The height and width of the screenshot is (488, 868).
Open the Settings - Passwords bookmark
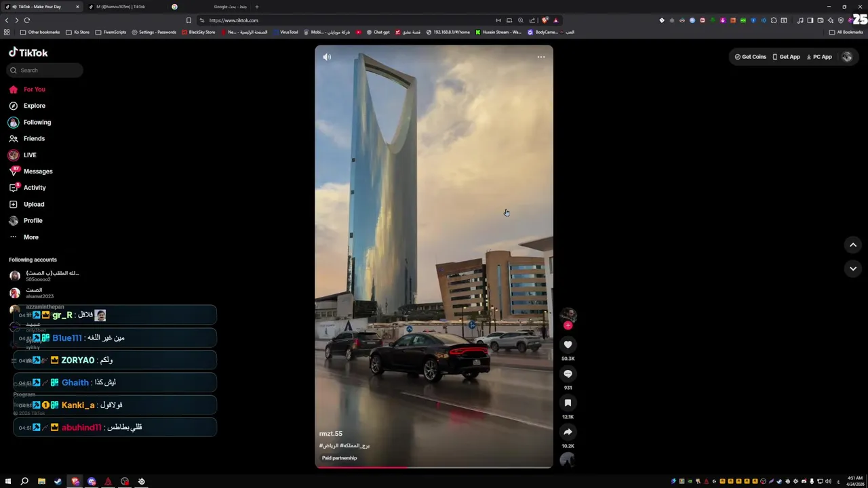coord(154,32)
